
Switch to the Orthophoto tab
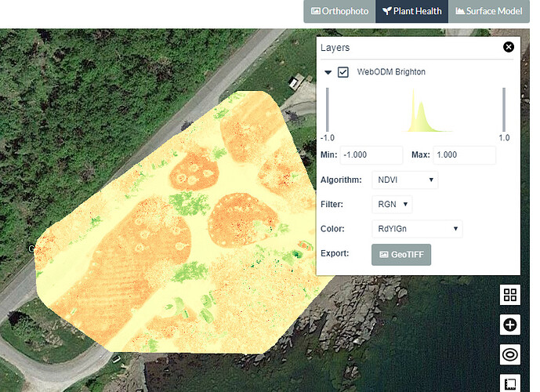(x=339, y=11)
